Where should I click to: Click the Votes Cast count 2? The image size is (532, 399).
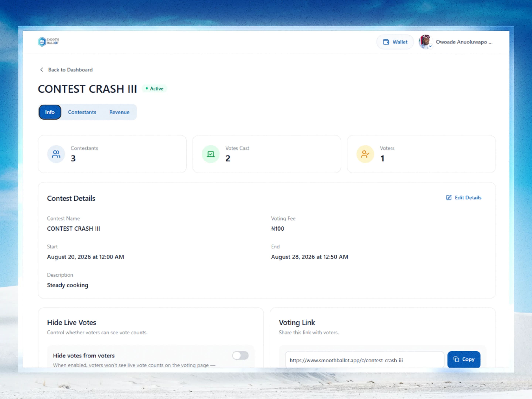[x=228, y=158]
